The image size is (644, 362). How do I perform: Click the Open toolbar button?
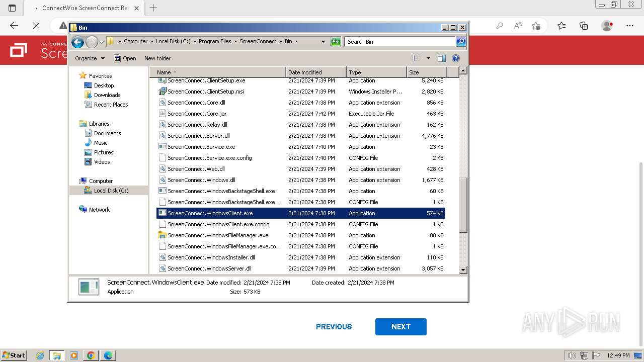tap(125, 58)
